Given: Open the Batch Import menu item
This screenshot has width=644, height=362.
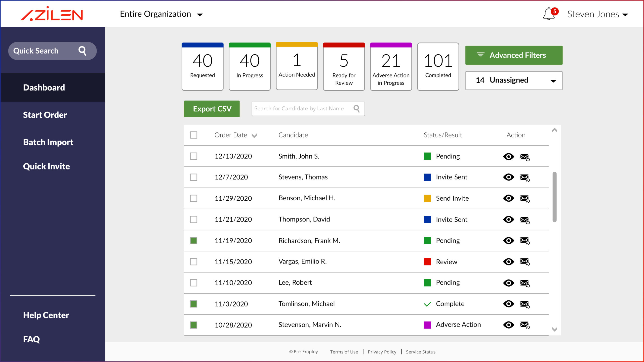Looking at the screenshot, I should [48, 142].
